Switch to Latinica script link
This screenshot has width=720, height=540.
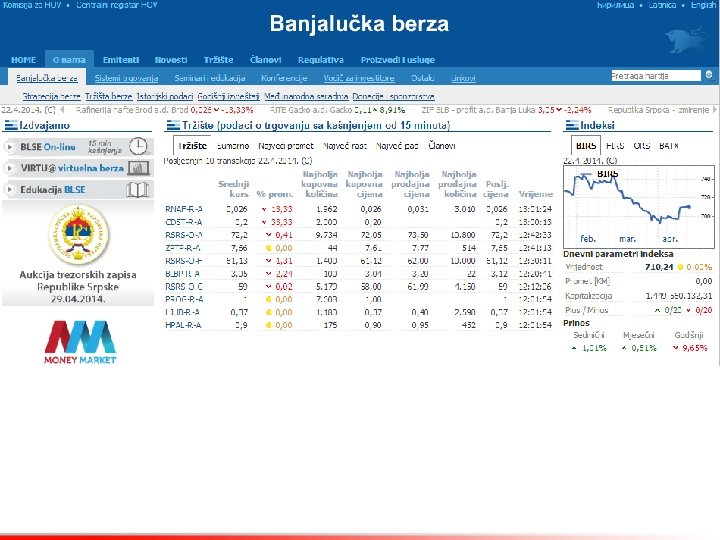tap(662, 5)
